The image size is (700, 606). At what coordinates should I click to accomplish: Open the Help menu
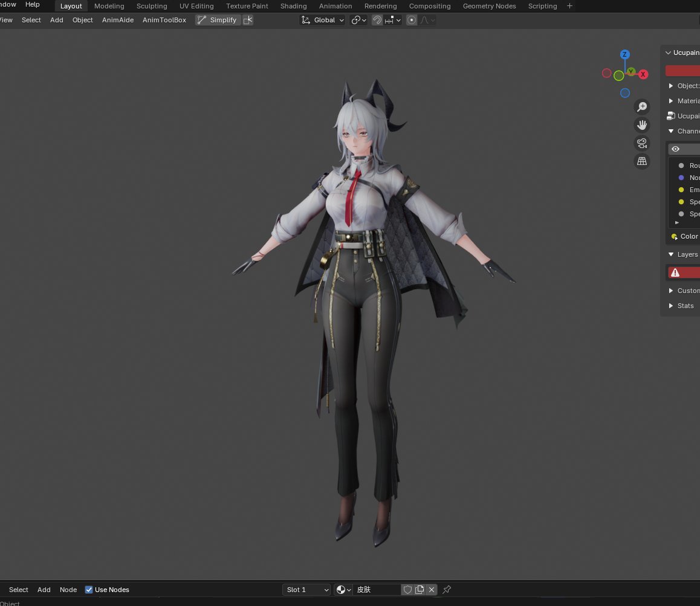click(32, 4)
